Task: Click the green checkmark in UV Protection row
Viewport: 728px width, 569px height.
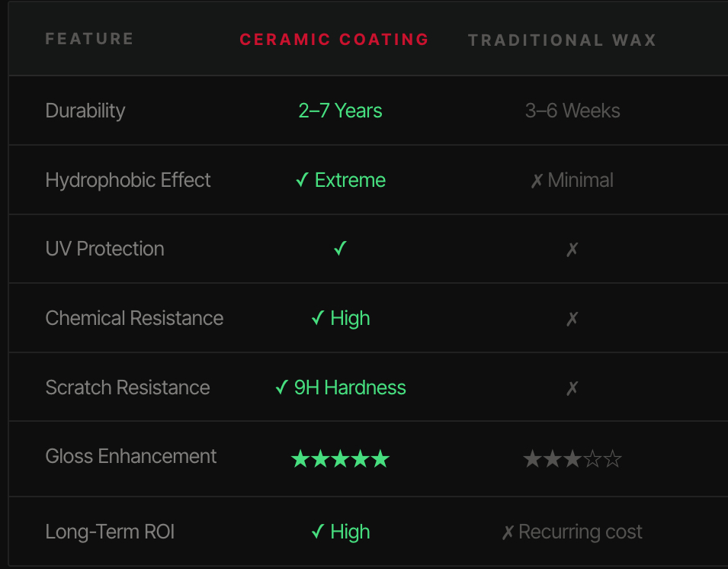Action: coord(340,249)
